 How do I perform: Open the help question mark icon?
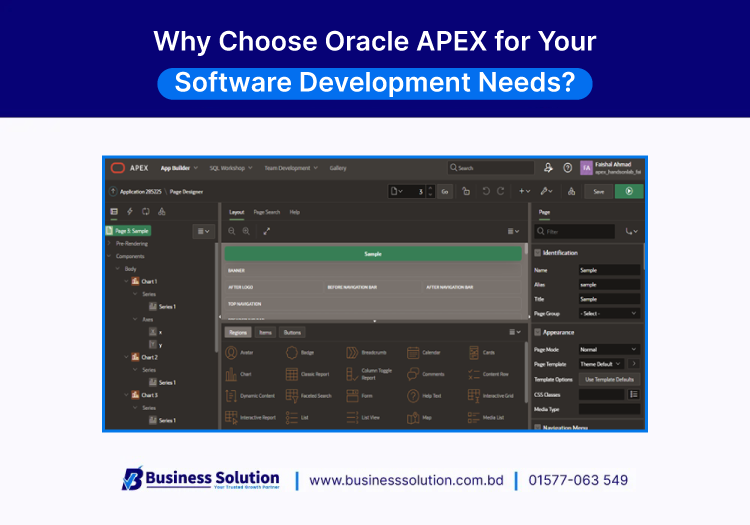tap(567, 168)
